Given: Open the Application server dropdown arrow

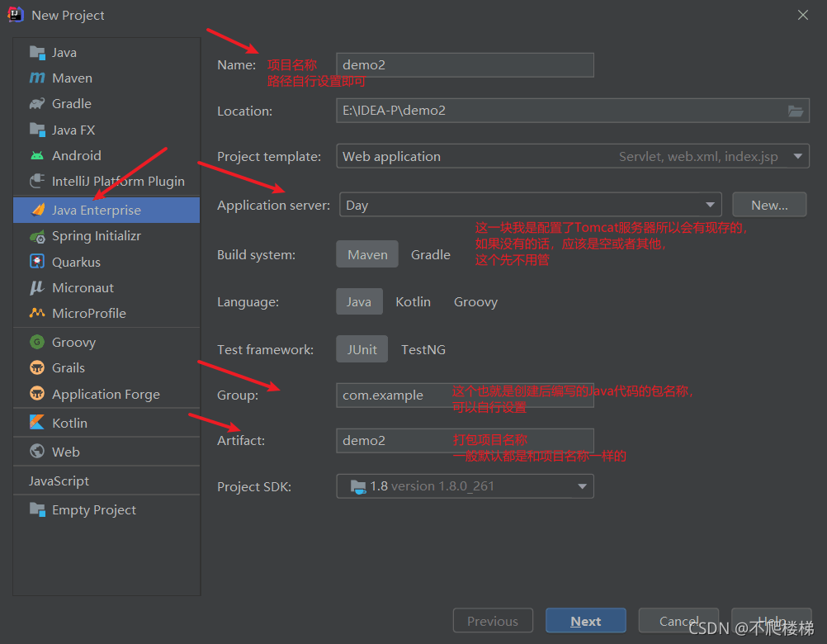Looking at the screenshot, I should [x=710, y=205].
